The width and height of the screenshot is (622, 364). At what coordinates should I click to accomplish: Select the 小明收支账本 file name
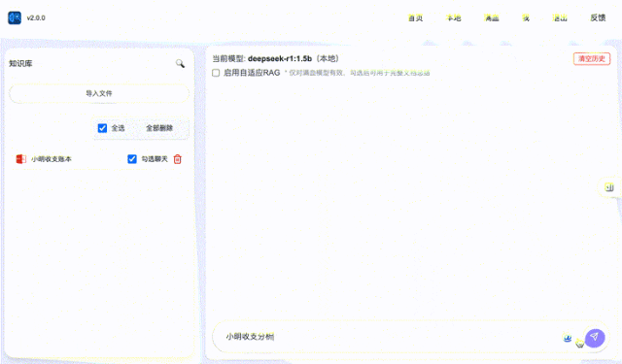(52, 159)
